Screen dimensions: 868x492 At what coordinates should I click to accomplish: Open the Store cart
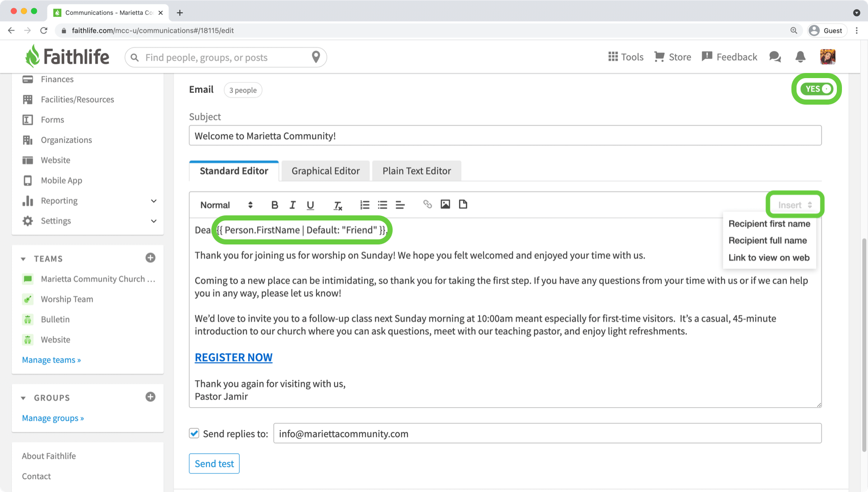click(x=672, y=57)
